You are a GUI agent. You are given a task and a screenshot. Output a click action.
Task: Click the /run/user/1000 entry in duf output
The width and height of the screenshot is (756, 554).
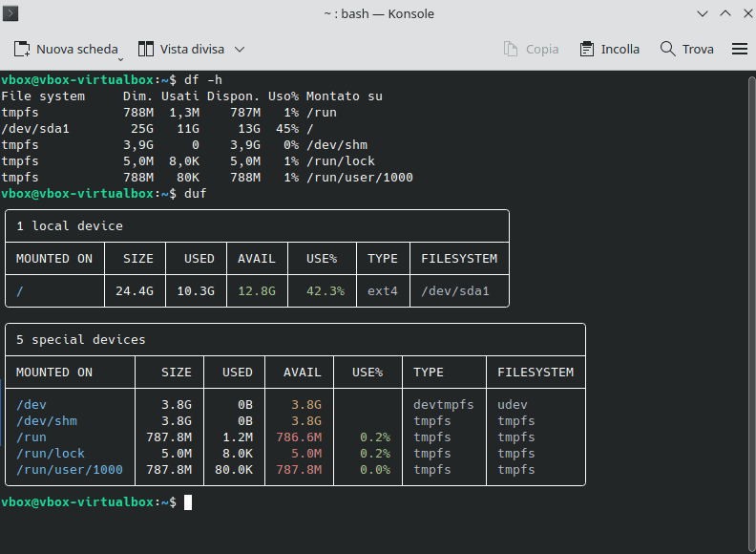coord(70,469)
